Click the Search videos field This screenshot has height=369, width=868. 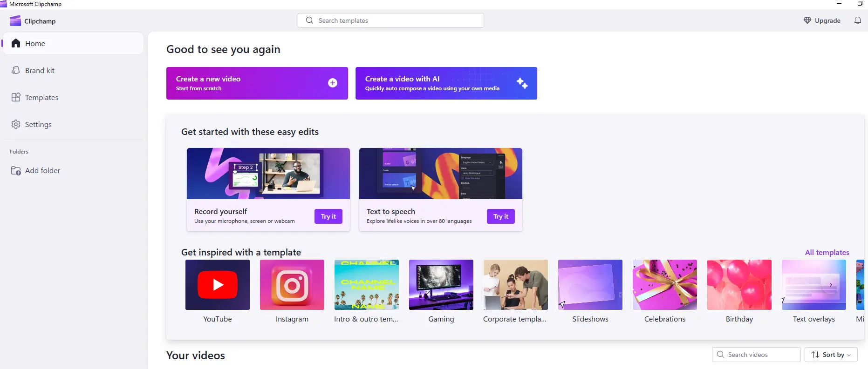(x=756, y=355)
